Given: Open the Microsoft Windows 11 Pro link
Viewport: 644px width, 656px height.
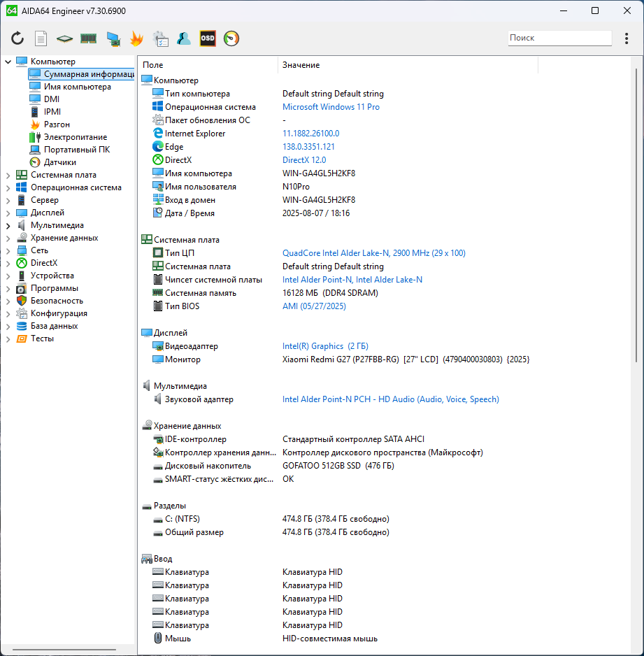Looking at the screenshot, I should tap(331, 107).
